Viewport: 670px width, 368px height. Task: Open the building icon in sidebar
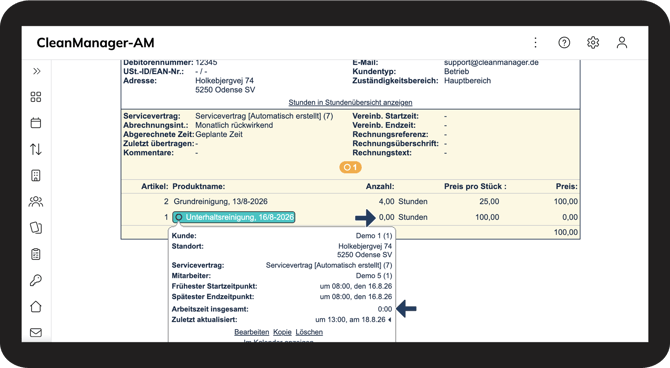pyautogui.click(x=36, y=175)
